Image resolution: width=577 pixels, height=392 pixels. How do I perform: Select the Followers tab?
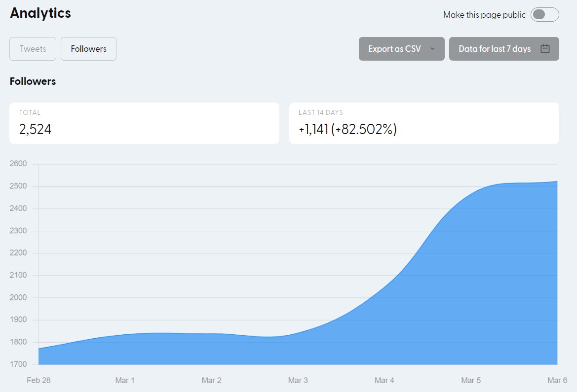89,48
